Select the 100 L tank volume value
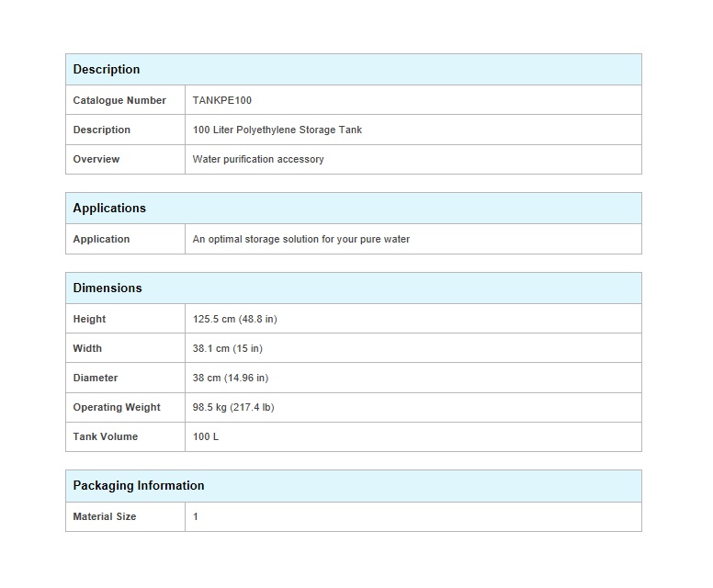Viewport: 713px width, 588px height. [206, 436]
